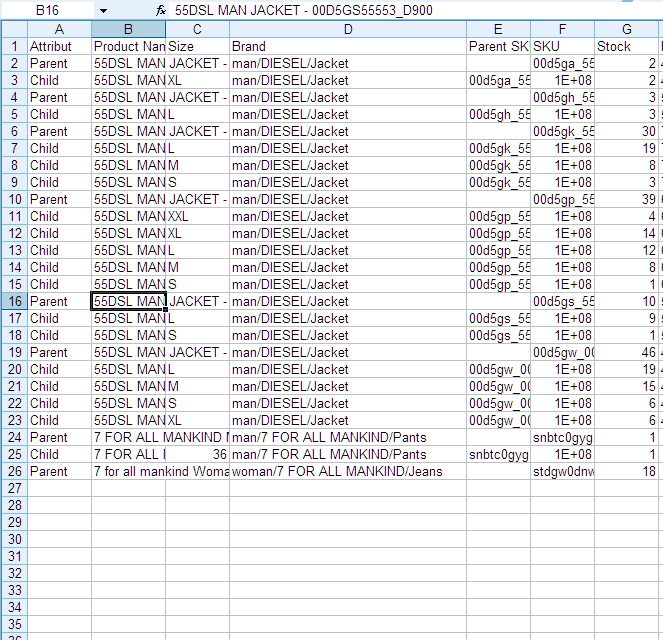Click Child in row 9
This screenshot has width=663, height=640.
(60, 182)
